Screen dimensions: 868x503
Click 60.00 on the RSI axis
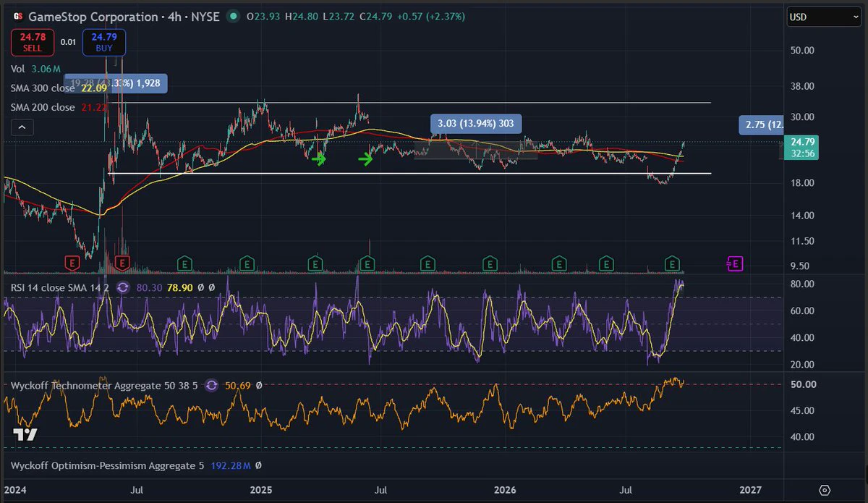click(x=803, y=310)
